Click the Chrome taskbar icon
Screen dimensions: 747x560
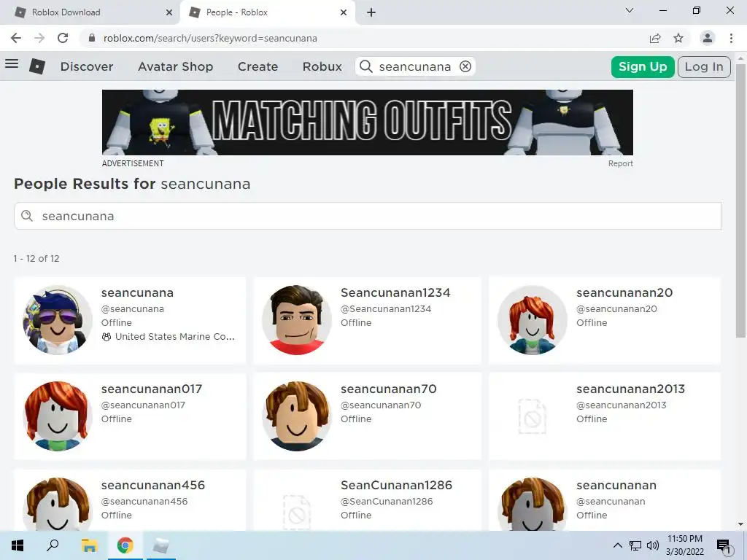click(125, 545)
